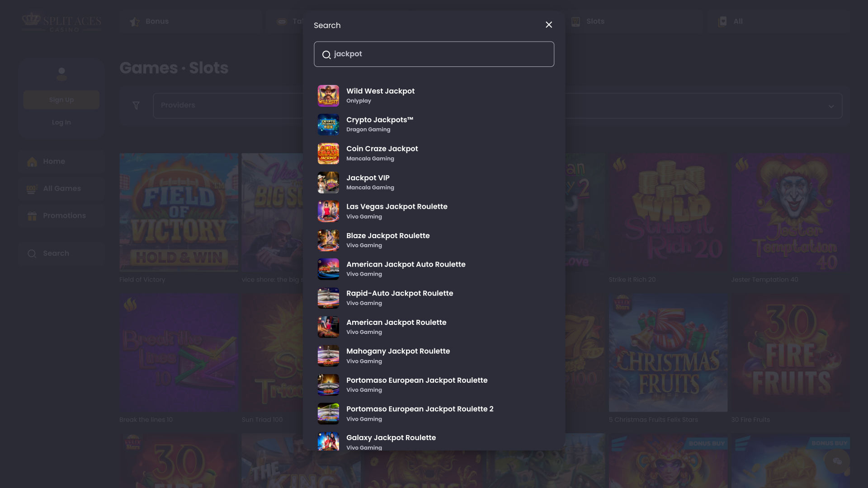
Task: Open All Games via its slot machine icon
Action: click(x=31, y=189)
